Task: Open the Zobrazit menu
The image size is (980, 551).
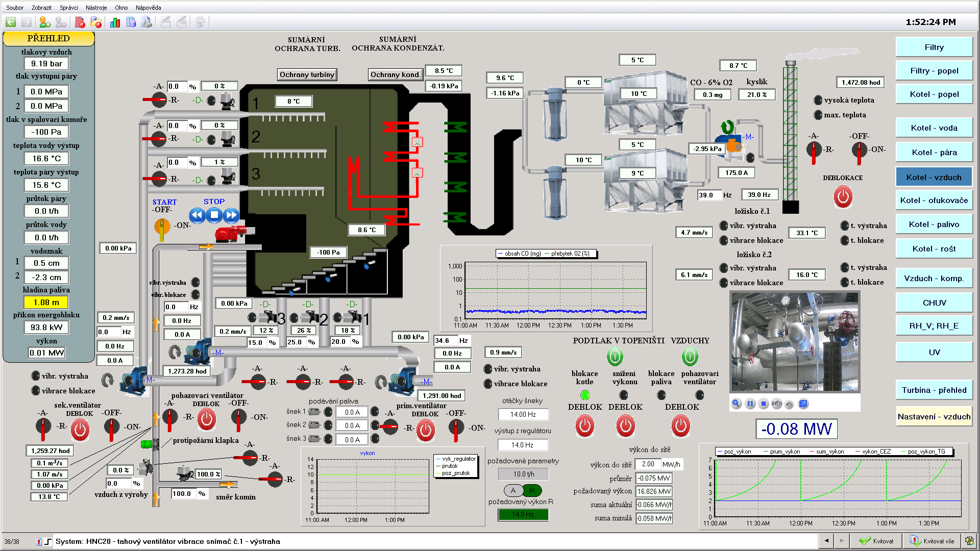Action: 41,8
